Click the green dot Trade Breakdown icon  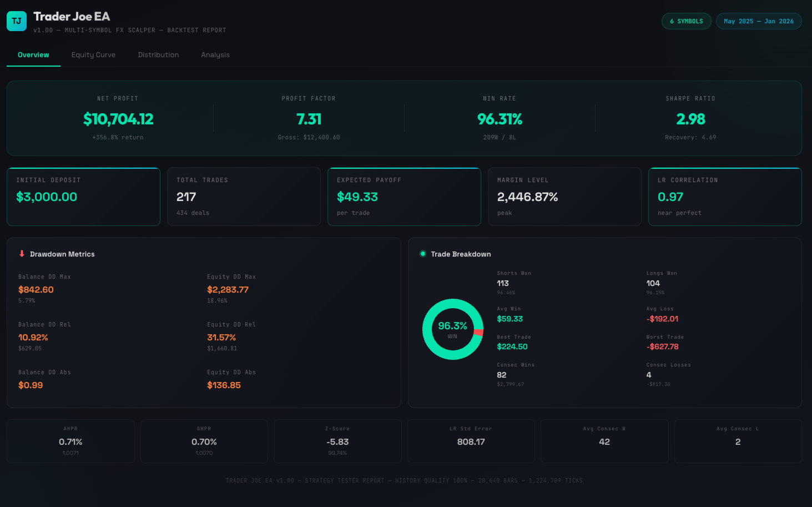[x=423, y=254]
